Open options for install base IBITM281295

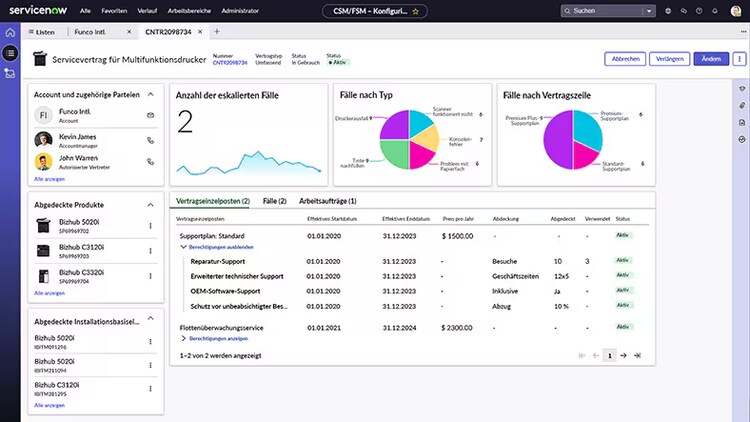coord(151,389)
